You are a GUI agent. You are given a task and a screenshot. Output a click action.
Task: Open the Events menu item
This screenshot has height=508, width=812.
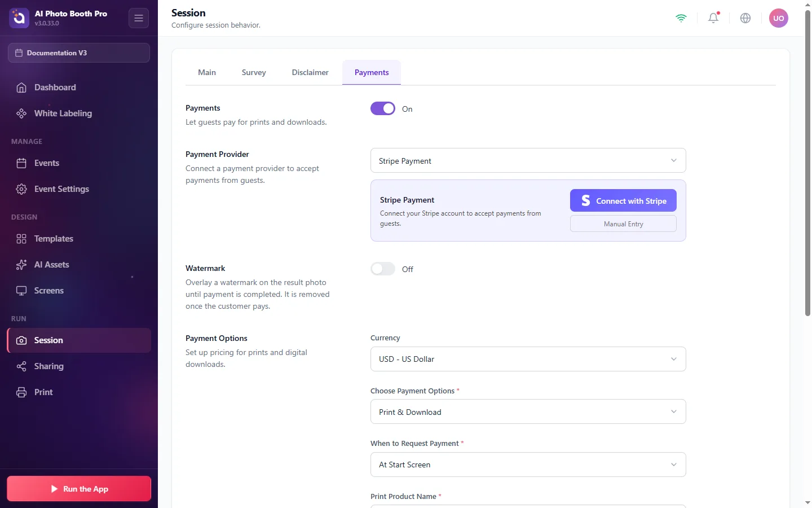pyautogui.click(x=79, y=163)
